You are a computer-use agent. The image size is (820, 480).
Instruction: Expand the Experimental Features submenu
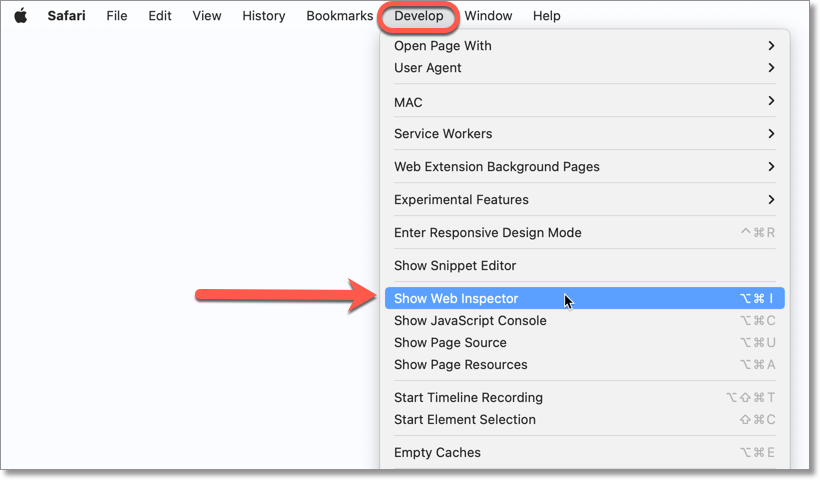click(585, 200)
